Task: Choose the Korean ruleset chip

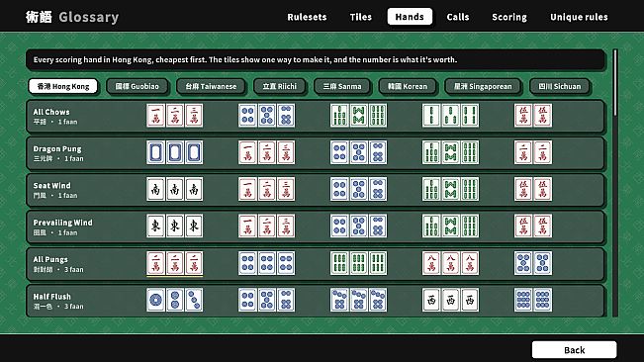Action: pos(408,86)
